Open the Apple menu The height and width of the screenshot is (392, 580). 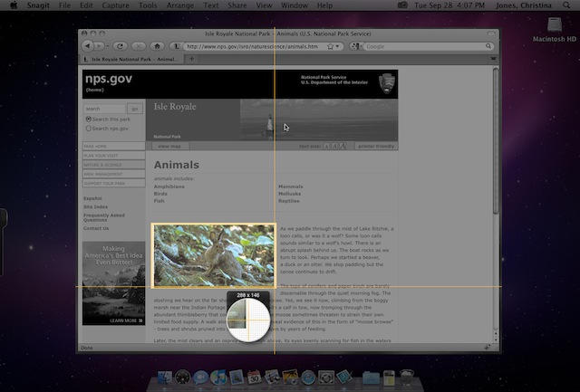coord(14,5)
